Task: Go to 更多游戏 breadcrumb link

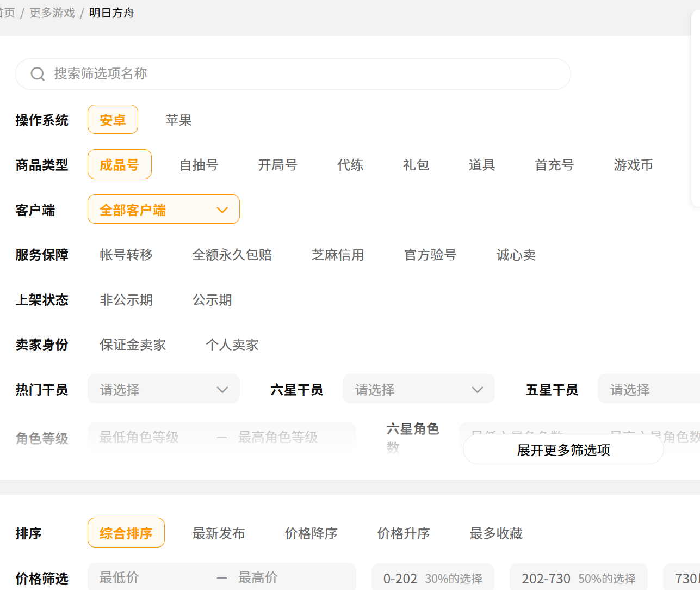Action: (52, 13)
